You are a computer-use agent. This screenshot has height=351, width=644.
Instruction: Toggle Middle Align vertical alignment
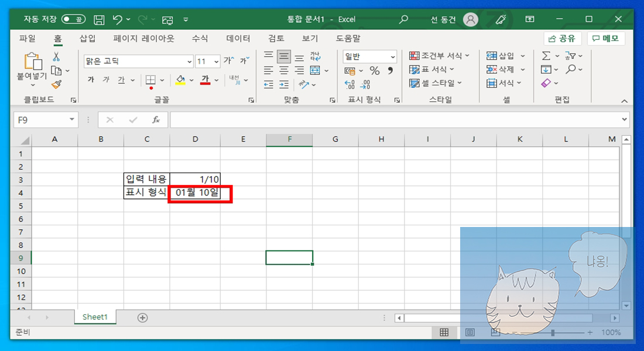(x=284, y=56)
